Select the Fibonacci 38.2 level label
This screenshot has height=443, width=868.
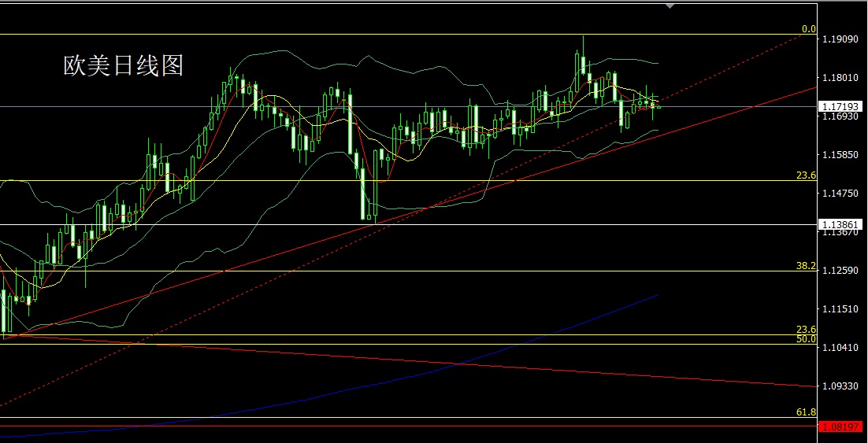click(x=806, y=266)
